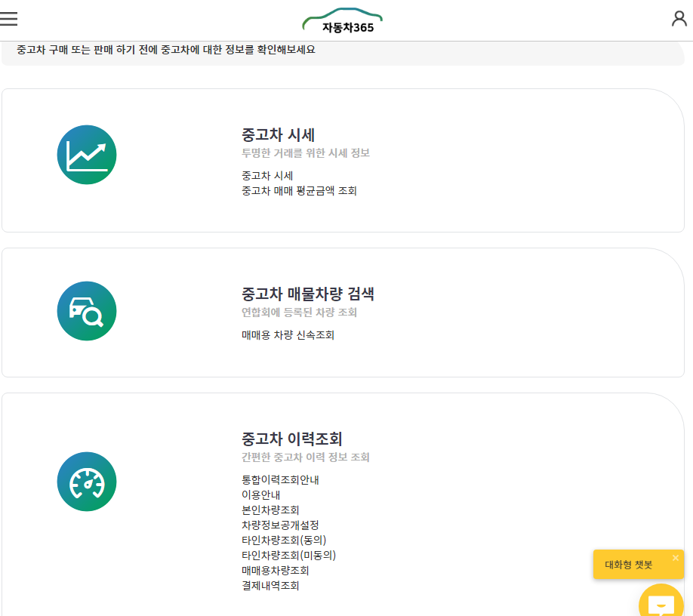Open the 중고차 시세 heading
Image resolution: width=693 pixels, height=616 pixels.
[x=278, y=135]
